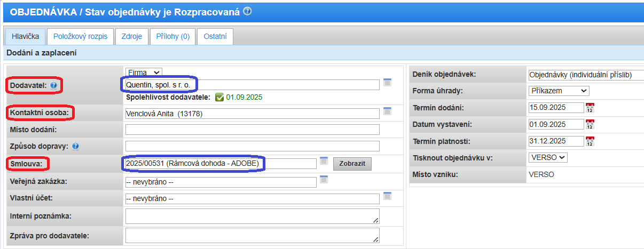The image size is (644, 249).
Task: Expand the Firma supplier type dropdown
Action: pos(143,72)
